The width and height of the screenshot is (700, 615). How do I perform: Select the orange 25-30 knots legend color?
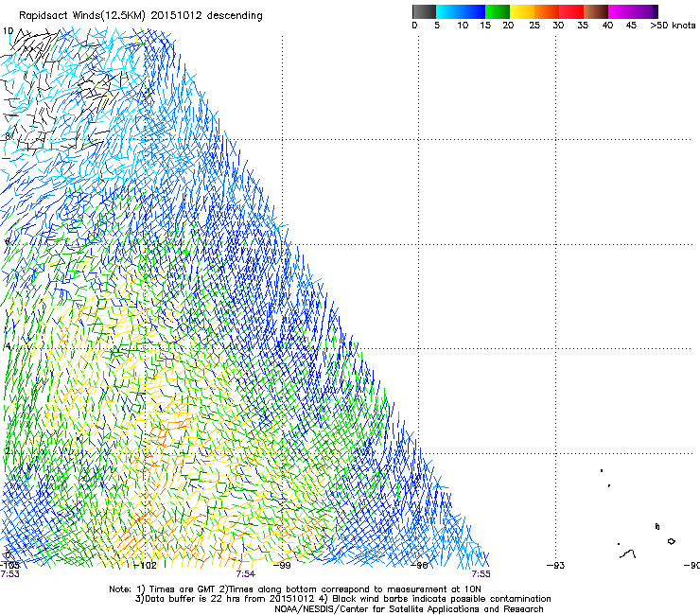pos(547,11)
